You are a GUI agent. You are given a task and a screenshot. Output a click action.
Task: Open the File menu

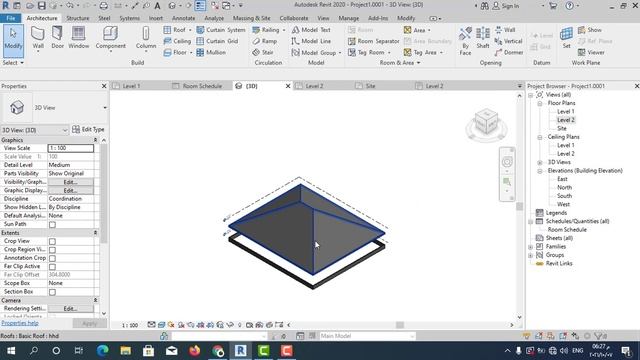coord(11,18)
